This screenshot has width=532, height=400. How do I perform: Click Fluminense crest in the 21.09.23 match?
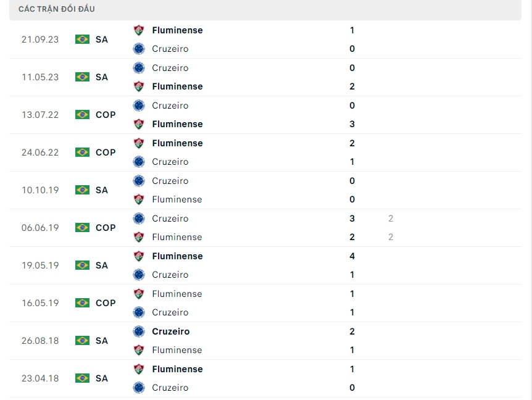coord(139,30)
